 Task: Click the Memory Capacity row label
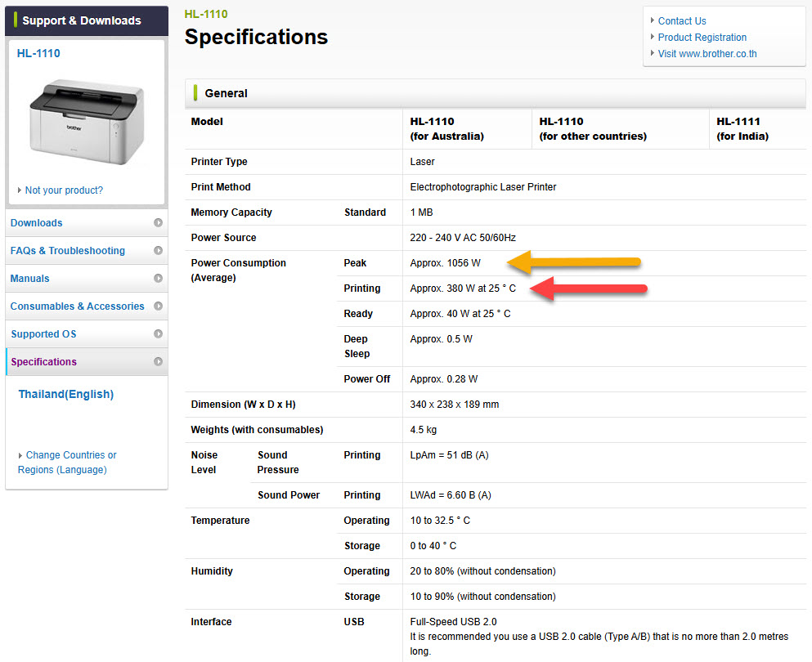(x=231, y=212)
